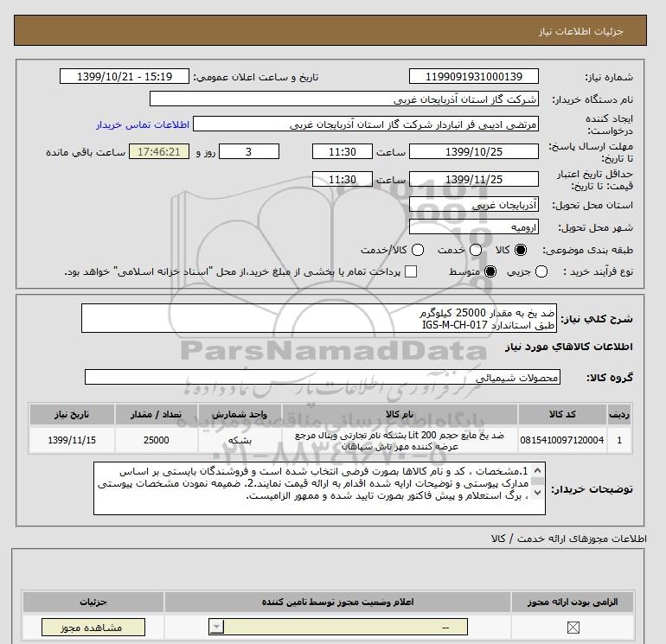Choose جزیی purchase process option
Screen dimensions: 666x644
[x=541, y=271]
